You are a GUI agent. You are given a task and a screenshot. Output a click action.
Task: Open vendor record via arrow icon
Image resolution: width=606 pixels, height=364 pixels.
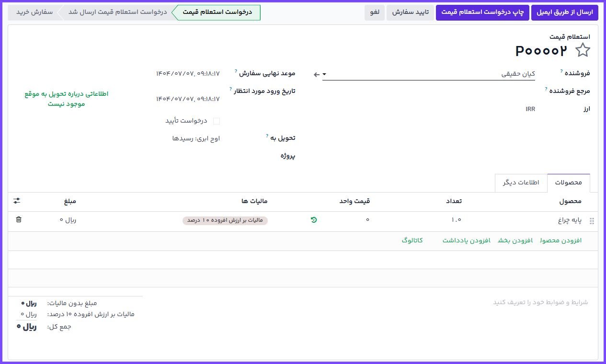(316, 75)
